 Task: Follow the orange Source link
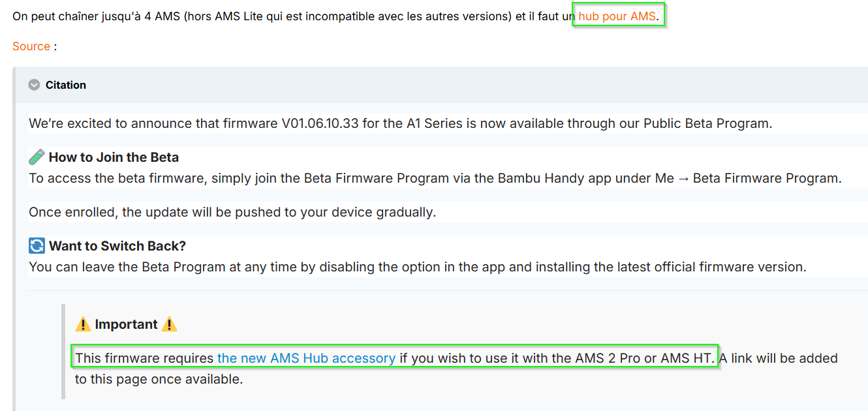[x=31, y=46]
